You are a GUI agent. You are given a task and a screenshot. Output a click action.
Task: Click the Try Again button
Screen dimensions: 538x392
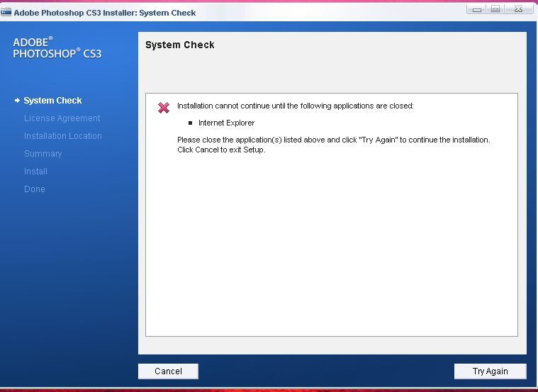(x=490, y=371)
